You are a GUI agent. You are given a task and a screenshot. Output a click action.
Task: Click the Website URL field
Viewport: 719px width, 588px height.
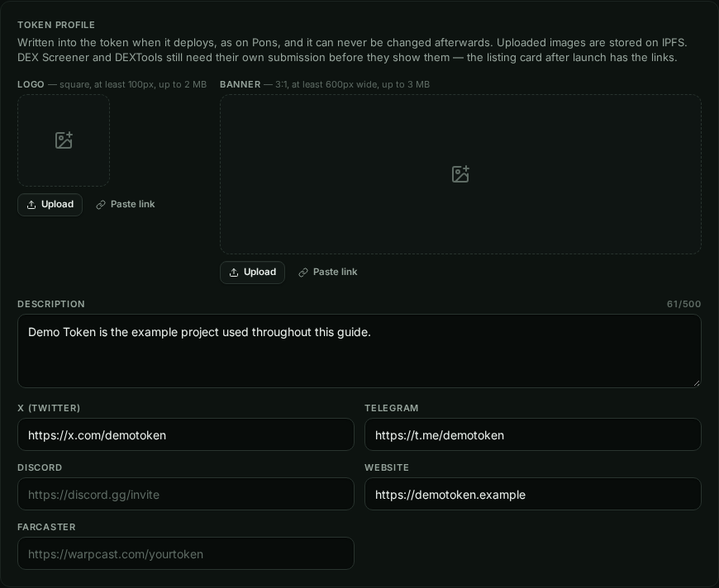click(x=533, y=494)
